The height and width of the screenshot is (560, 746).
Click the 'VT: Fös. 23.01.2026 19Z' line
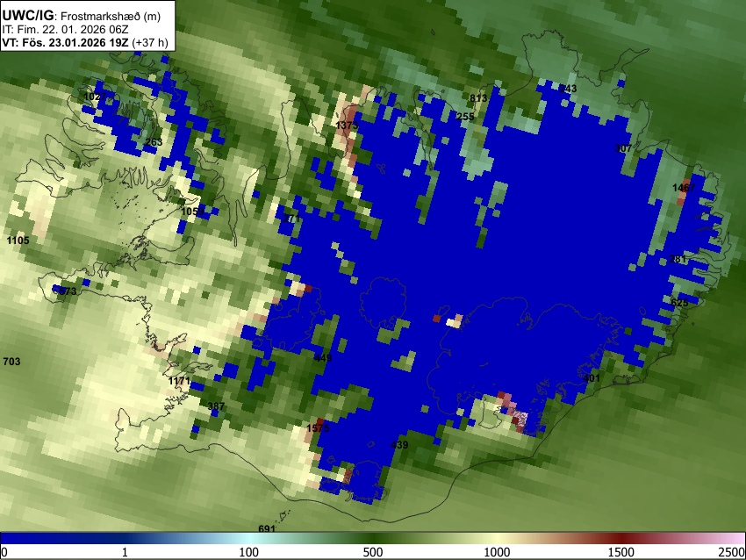65,42
